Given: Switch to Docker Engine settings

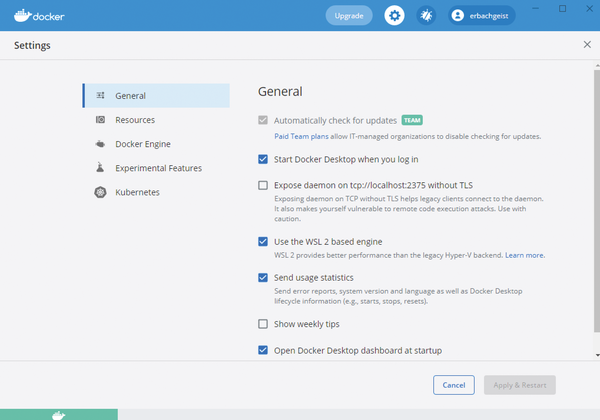Looking at the screenshot, I should click(156, 144).
